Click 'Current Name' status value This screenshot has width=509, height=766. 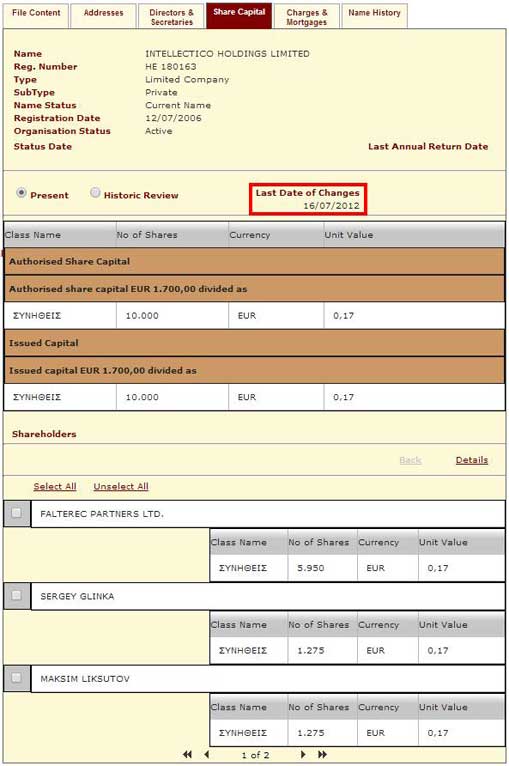(178, 105)
